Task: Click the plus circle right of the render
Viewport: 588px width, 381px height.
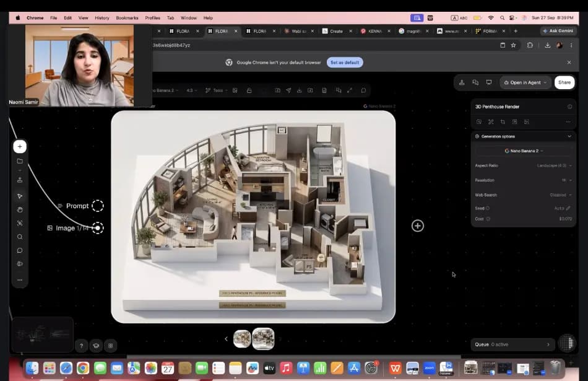Action: click(418, 226)
